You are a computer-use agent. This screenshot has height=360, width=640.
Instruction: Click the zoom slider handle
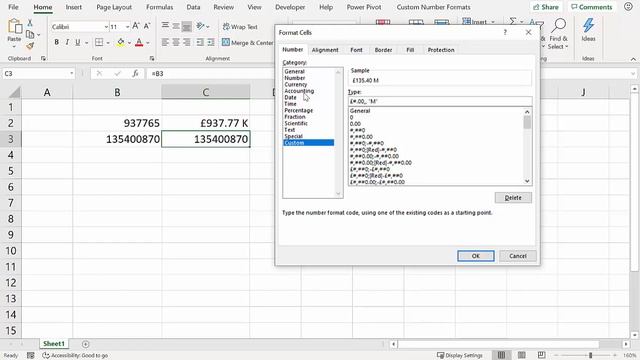[x=590, y=356]
